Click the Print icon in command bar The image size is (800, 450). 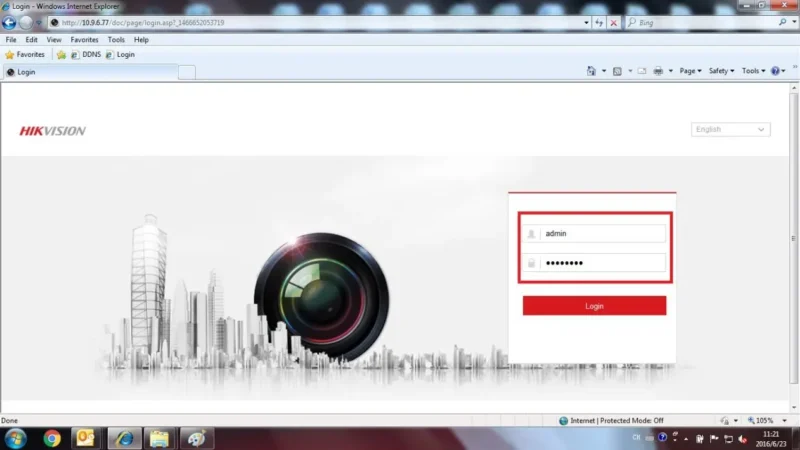click(x=658, y=71)
